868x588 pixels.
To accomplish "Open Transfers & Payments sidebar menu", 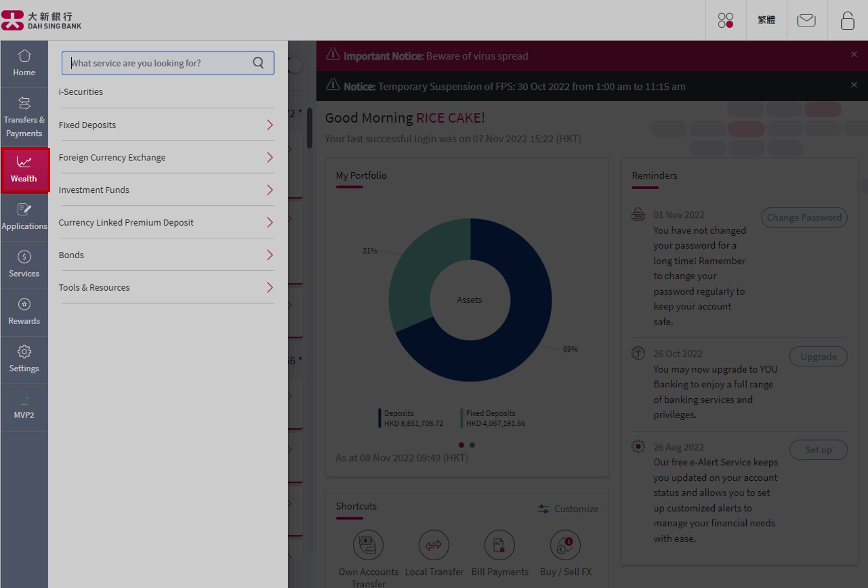I will point(24,117).
